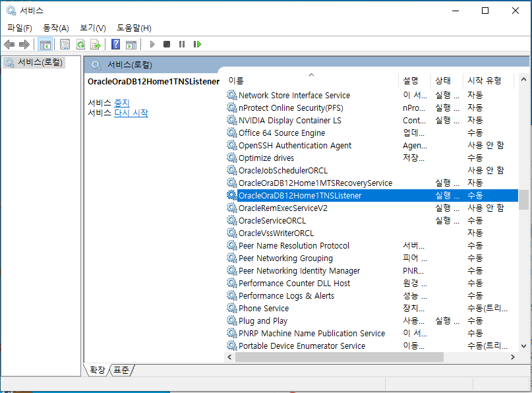Open the 도움말(H) menu

[x=134, y=28]
